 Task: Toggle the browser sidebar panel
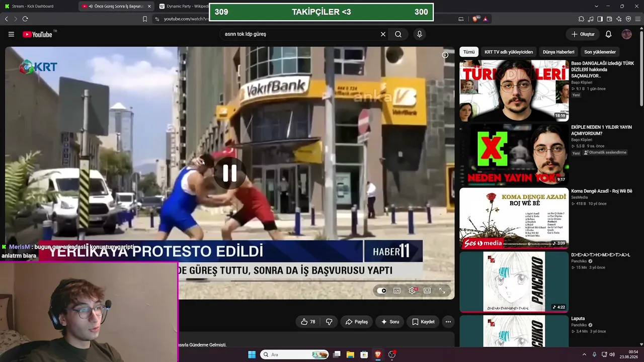point(600,19)
